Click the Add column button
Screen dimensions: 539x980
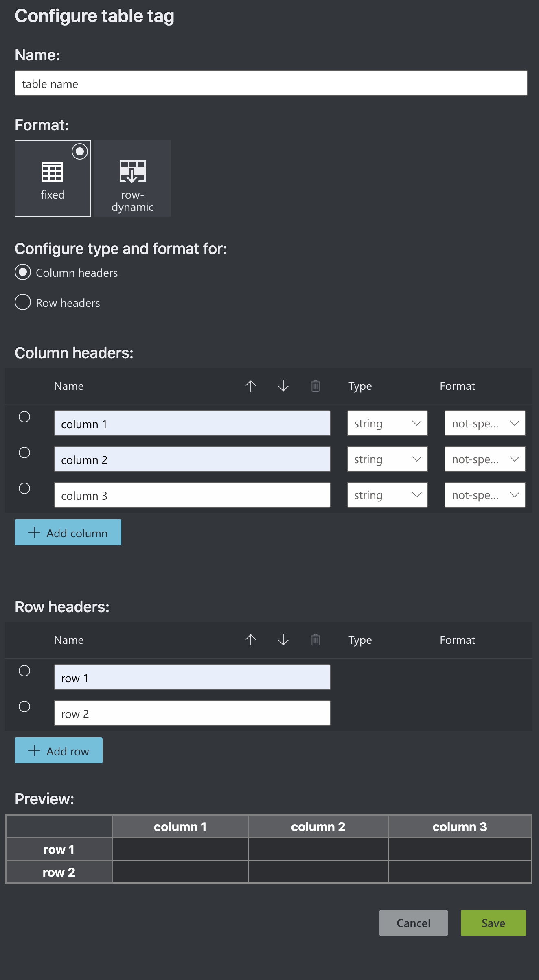[x=68, y=532]
